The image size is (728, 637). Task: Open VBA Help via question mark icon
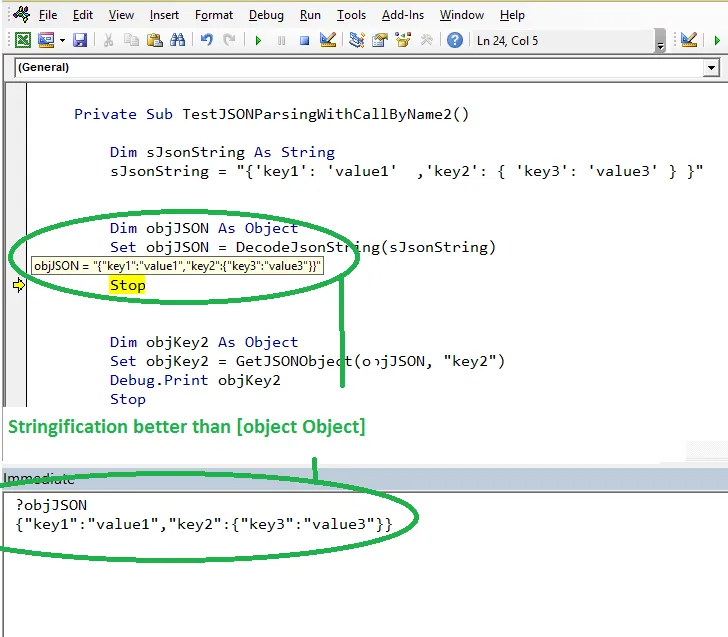455,40
